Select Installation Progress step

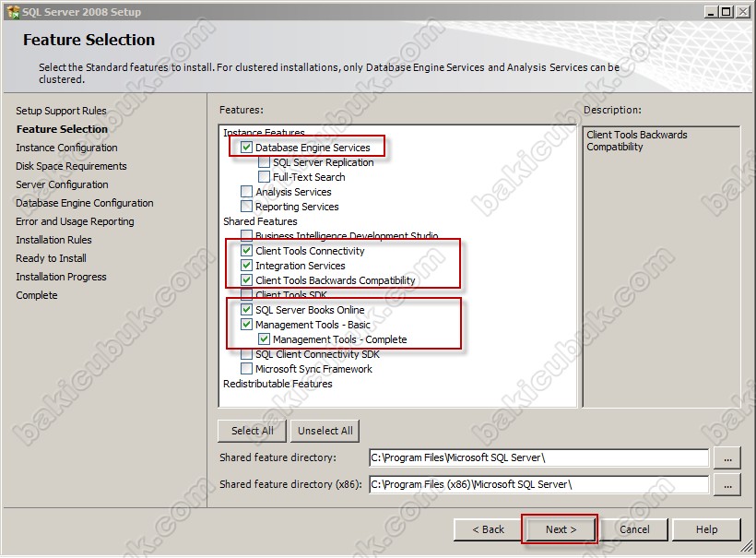(x=61, y=277)
